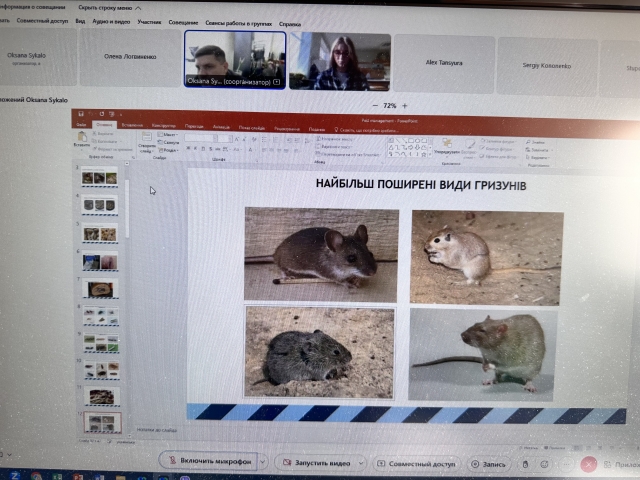Click the Вставити (Paste) clipboard icon in the ribbon
This screenshot has width=640, height=480.
click(82, 136)
